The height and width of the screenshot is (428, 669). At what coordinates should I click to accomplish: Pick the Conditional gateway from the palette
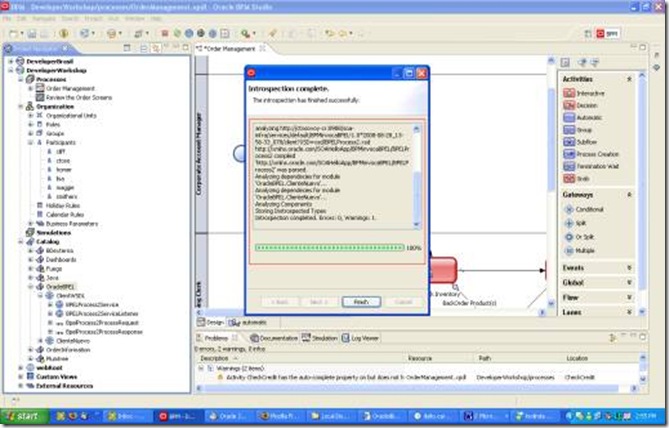click(x=584, y=210)
